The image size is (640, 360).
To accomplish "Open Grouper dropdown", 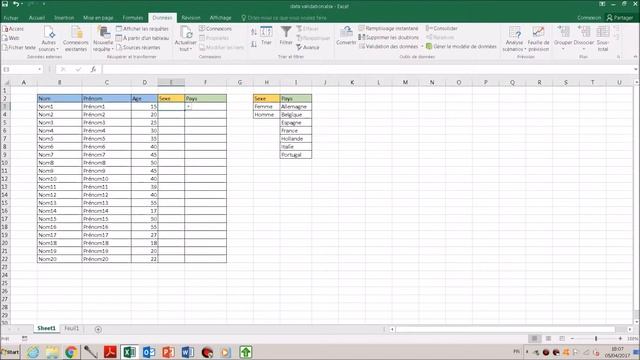I will click(563, 38).
